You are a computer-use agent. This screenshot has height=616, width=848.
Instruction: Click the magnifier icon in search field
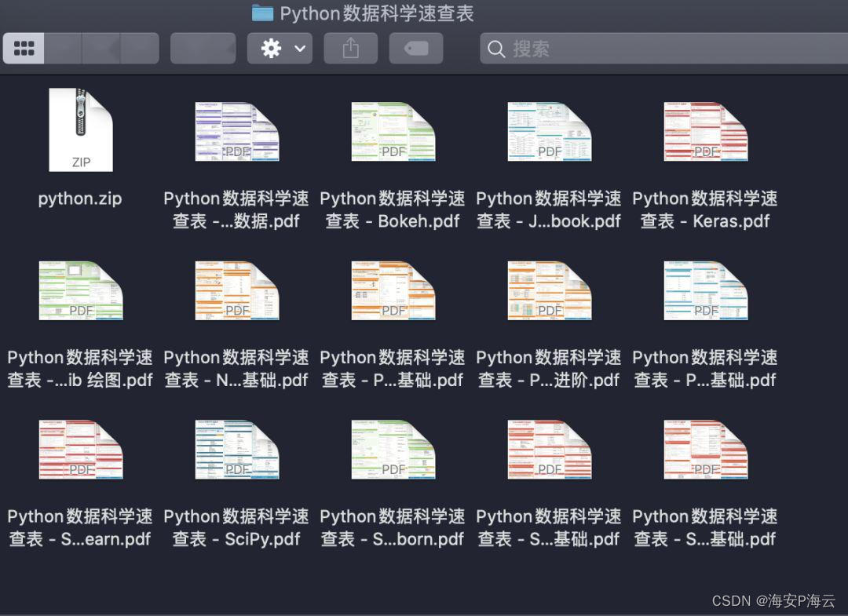click(x=496, y=49)
